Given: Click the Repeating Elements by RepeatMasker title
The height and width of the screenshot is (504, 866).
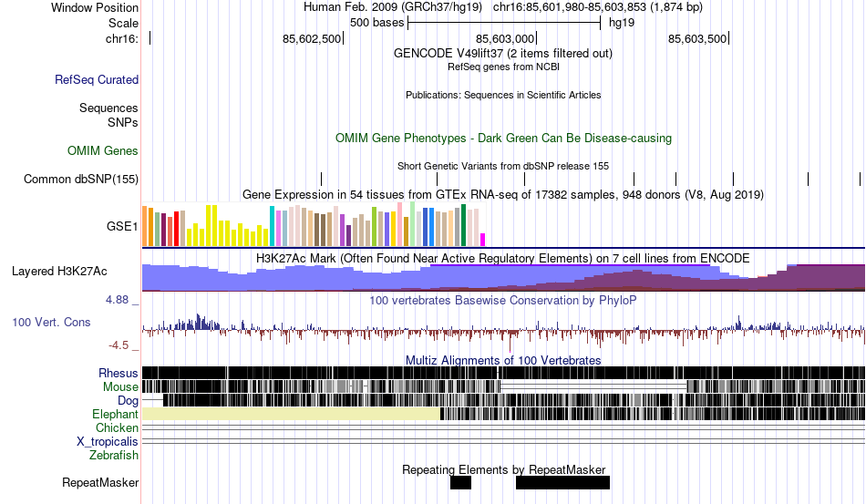Looking at the screenshot, I should [504, 469].
